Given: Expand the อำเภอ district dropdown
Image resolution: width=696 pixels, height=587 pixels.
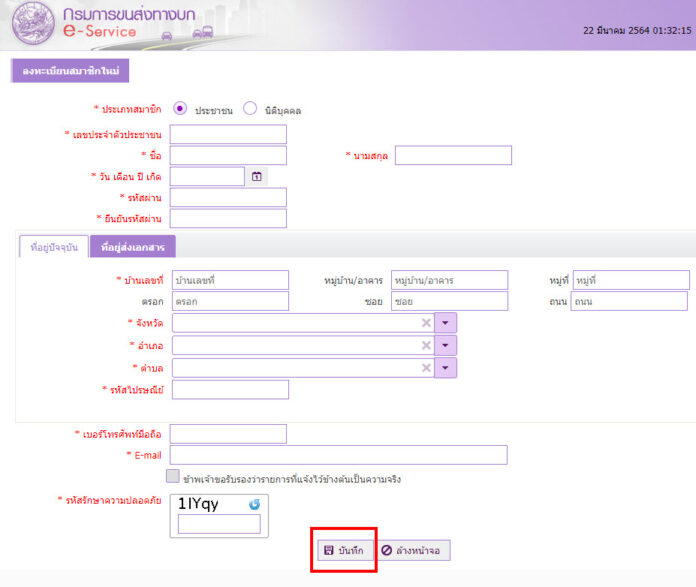Looking at the screenshot, I should 445,345.
